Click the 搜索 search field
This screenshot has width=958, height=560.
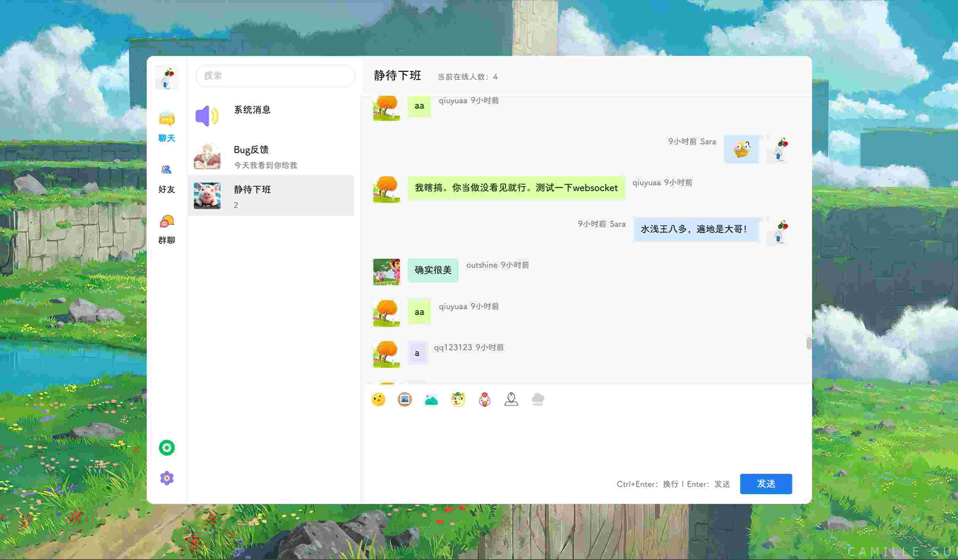coord(275,76)
